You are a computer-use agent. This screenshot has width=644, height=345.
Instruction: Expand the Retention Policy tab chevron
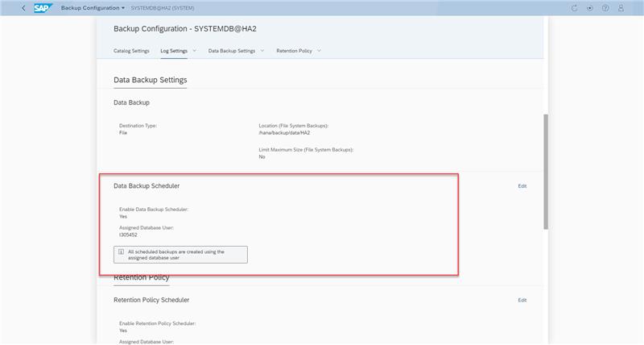click(319, 51)
